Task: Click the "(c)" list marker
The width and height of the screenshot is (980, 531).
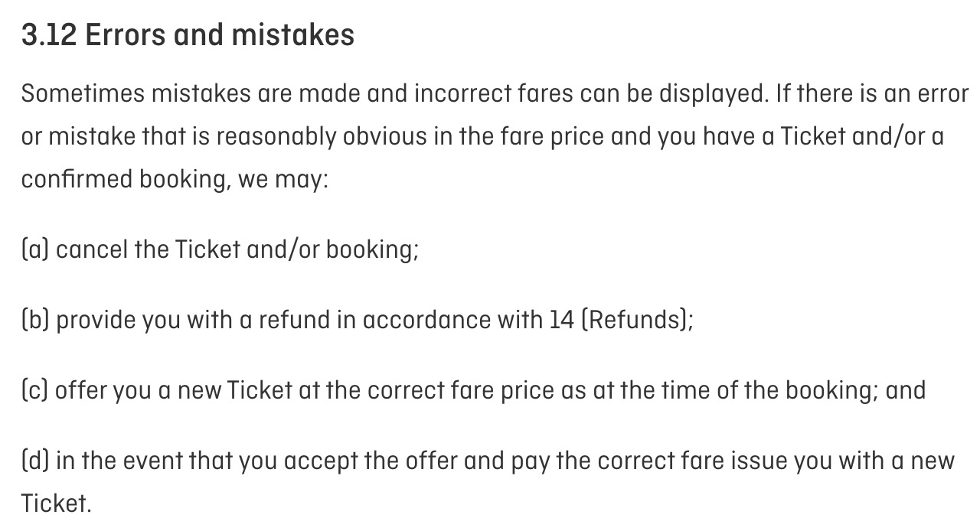Action: point(35,390)
